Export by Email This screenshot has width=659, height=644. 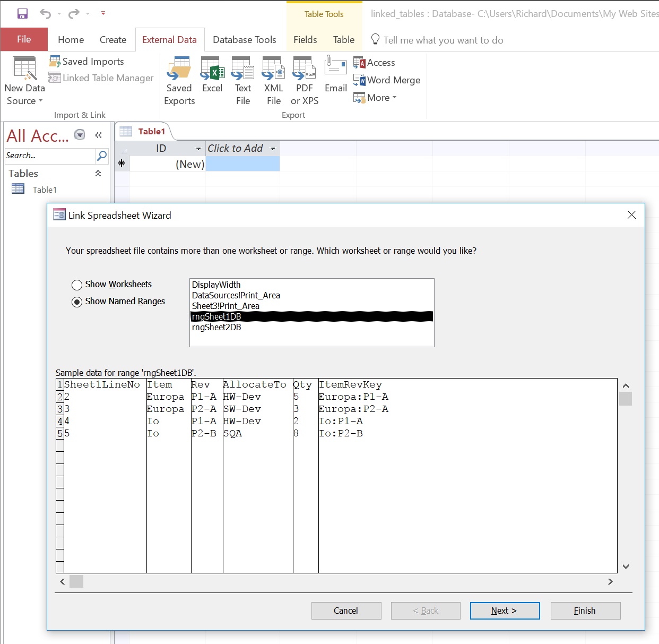click(x=336, y=75)
